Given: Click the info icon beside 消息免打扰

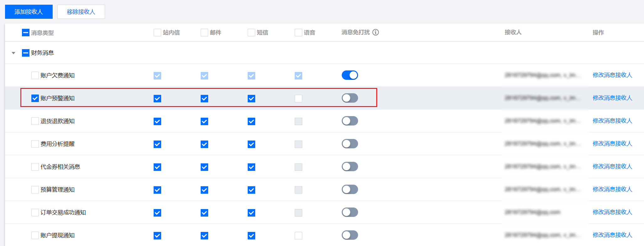Looking at the screenshot, I should click(376, 32).
